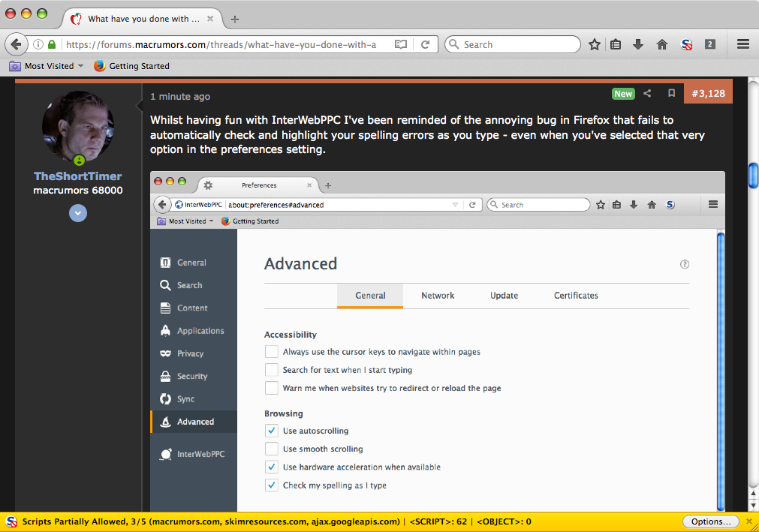
Task: Click the green padlock security icon
Action: 52,44
